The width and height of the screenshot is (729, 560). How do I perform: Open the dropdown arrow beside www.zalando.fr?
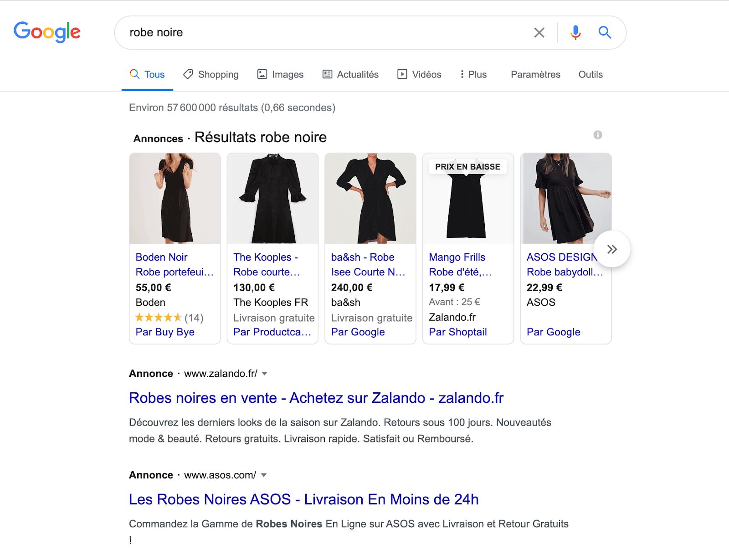coord(265,374)
